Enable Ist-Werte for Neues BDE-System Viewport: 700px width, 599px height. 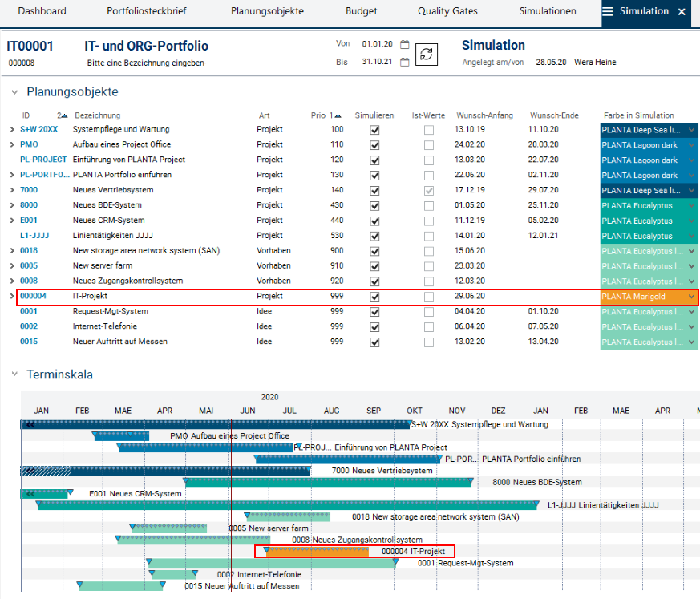coord(429,205)
